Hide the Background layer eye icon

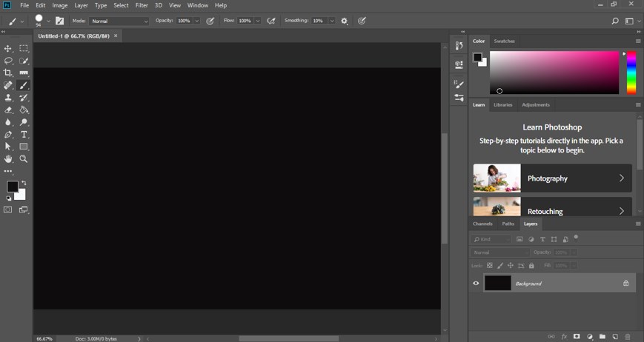pos(476,284)
